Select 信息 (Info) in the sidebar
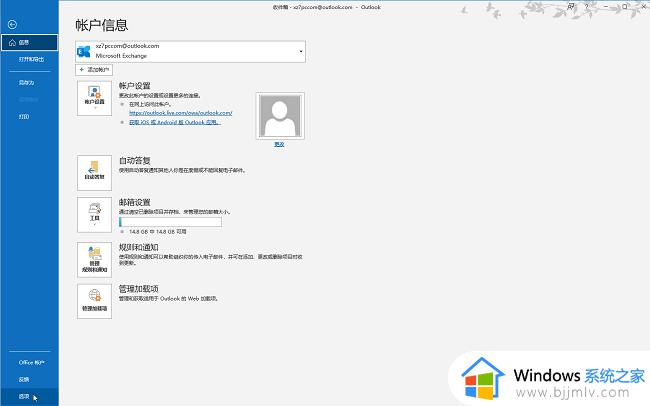The height and width of the screenshot is (406, 650). [x=29, y=42]
